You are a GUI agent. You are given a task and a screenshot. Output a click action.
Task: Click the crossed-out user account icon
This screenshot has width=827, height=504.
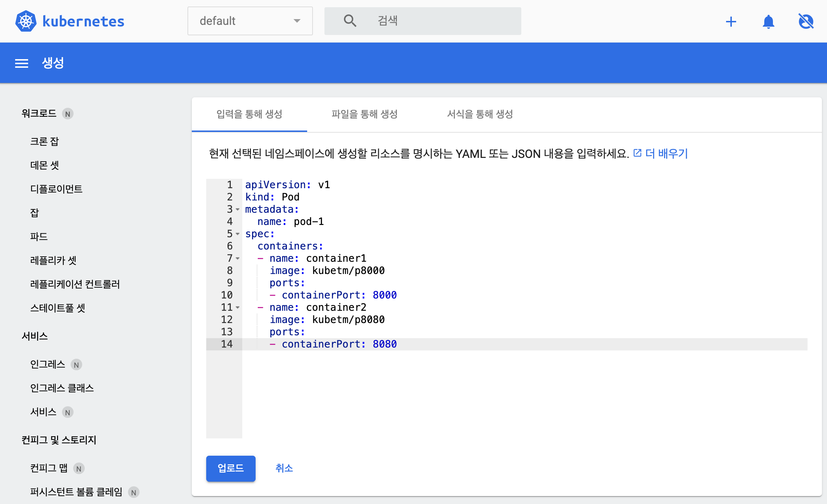[x=806, y=21]
